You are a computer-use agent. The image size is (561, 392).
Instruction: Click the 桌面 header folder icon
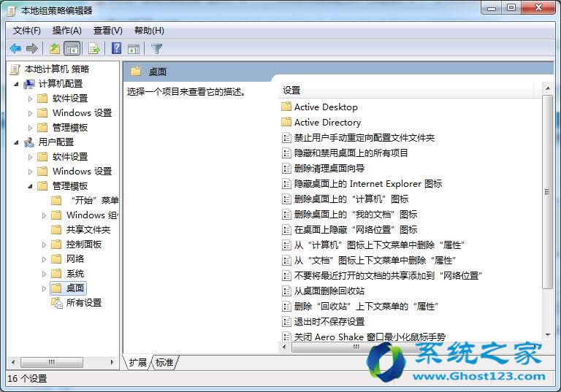click(x=136, y=72)
